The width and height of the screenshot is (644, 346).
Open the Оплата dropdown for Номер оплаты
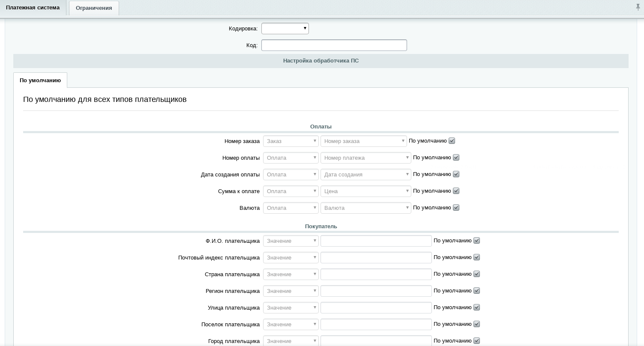coord(291,158)
